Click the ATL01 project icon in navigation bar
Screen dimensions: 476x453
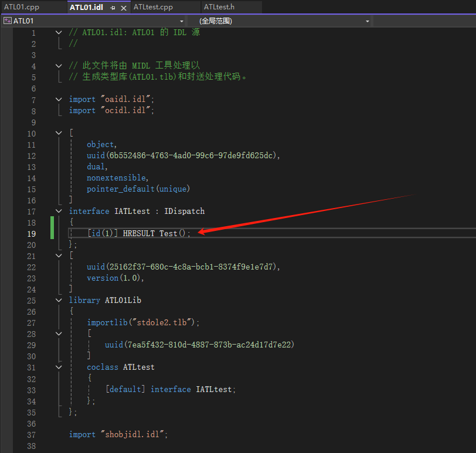7,21
